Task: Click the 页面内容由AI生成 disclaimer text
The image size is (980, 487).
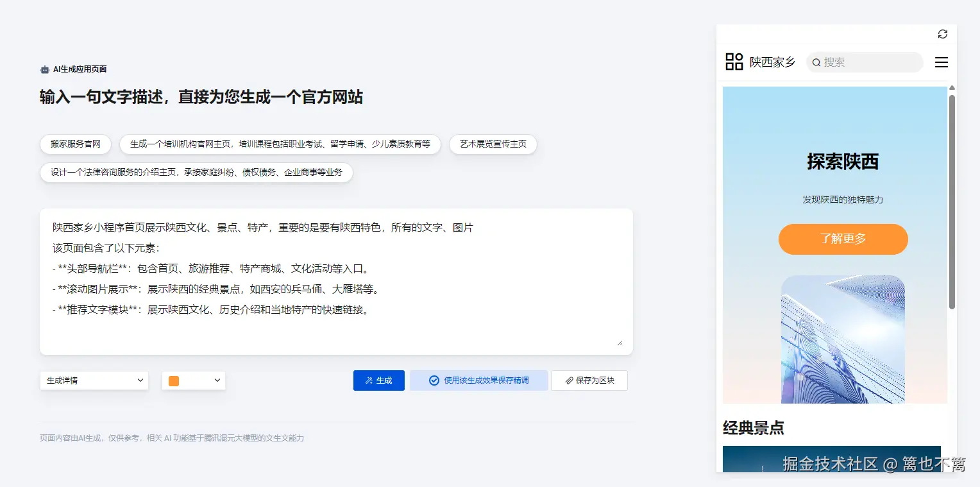Action: [172, 438]
